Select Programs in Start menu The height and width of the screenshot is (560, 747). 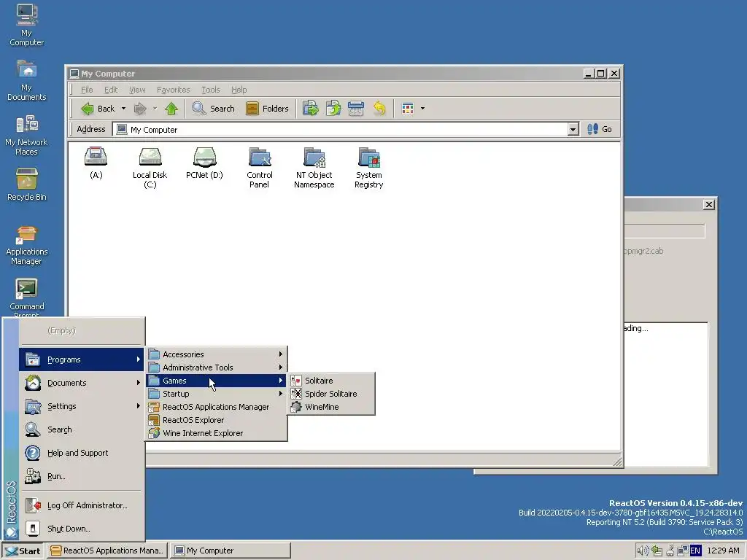[x=82, y=359]
